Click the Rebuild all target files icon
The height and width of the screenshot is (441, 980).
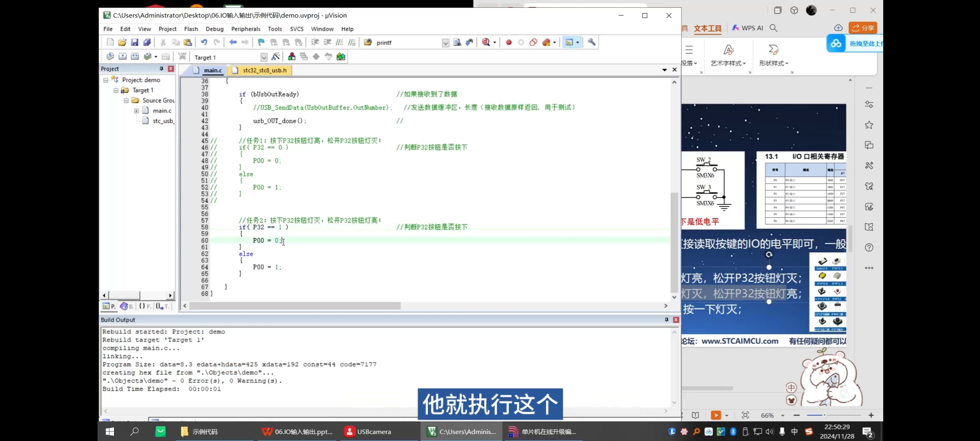coord(135,57)
